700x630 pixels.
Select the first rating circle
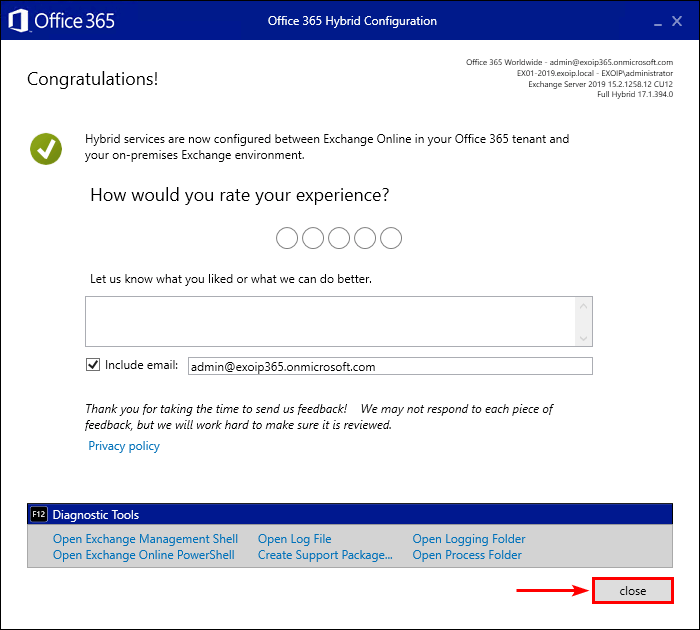(287, 238)
